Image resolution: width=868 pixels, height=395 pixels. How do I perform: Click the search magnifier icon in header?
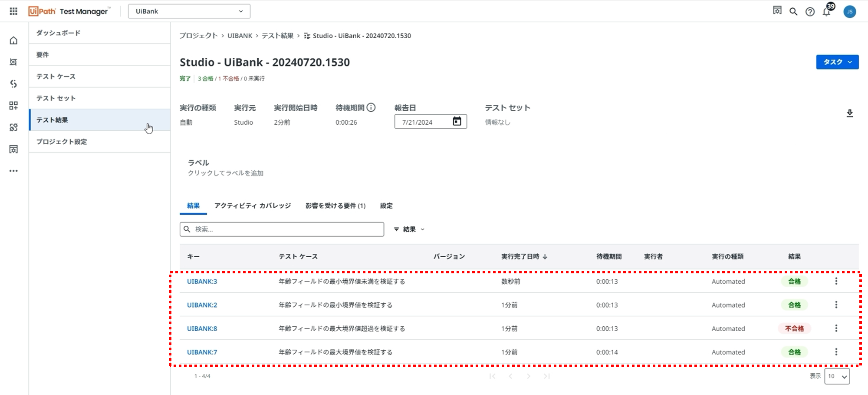point(793,12)
